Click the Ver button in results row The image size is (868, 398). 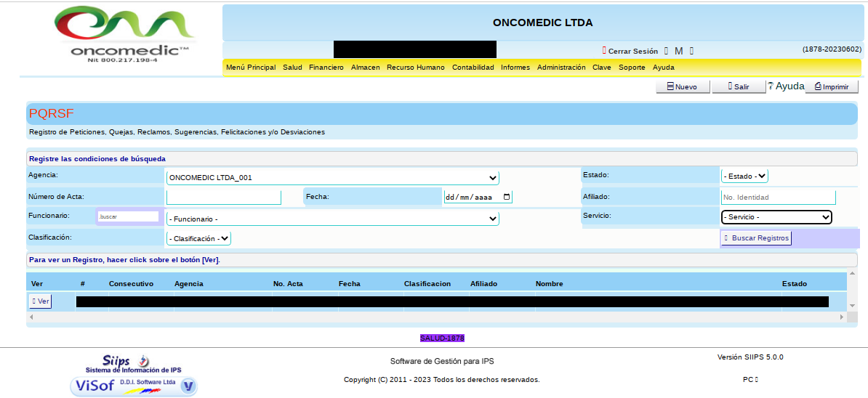tap(40, 301)
